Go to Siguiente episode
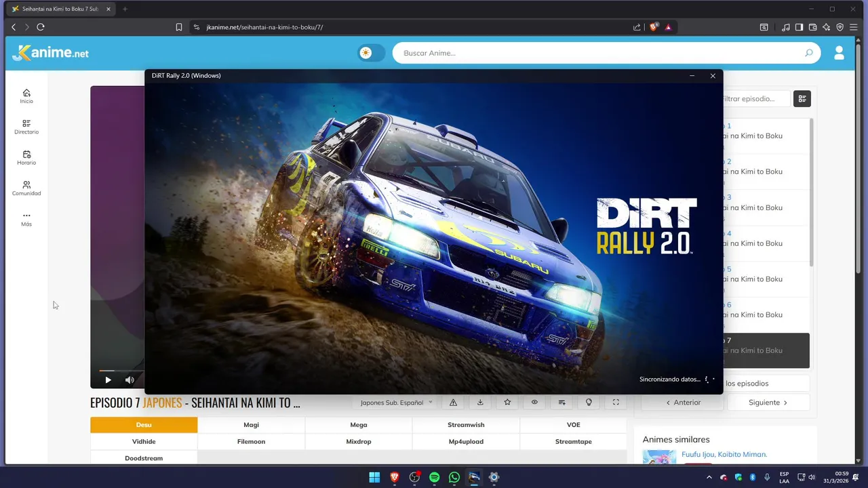The width and height of the screenshot is (868, 488). pyautogui.click(x=768, y=403)
